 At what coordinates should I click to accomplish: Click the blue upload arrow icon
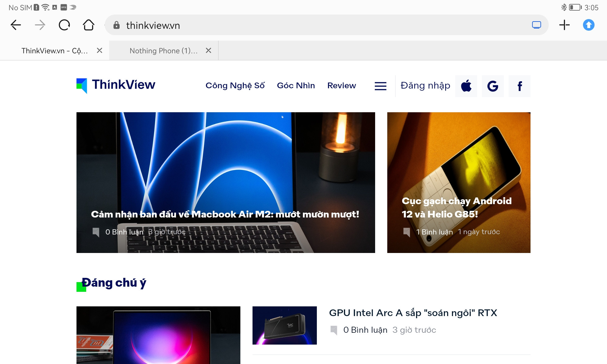(589, 25)
